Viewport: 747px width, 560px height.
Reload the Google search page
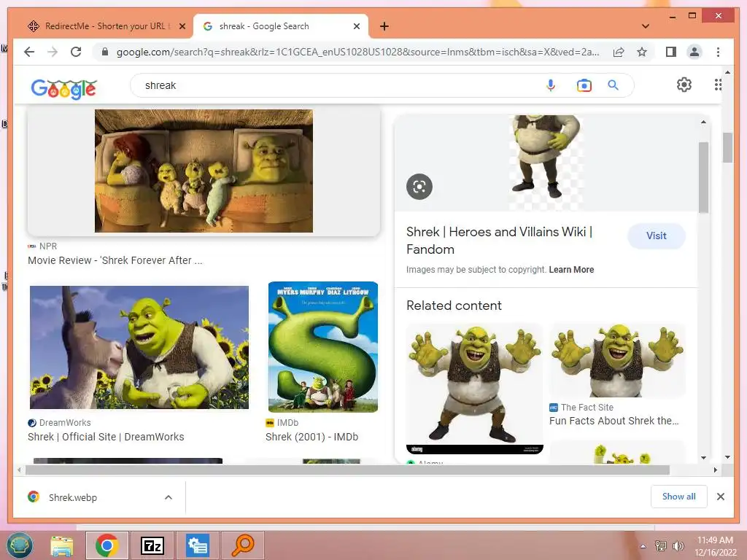pos(76,52)
